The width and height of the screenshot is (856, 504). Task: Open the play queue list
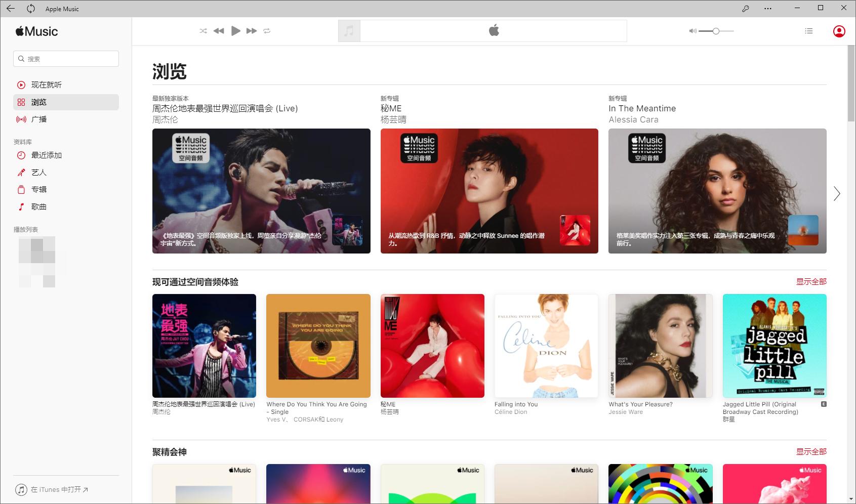pos(809,31)
